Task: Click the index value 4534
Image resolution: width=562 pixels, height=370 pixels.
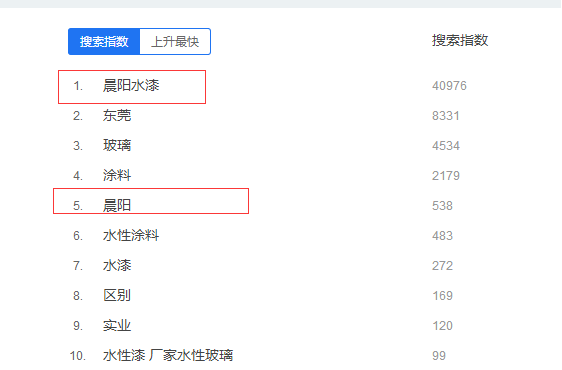Action: point(446,146)
